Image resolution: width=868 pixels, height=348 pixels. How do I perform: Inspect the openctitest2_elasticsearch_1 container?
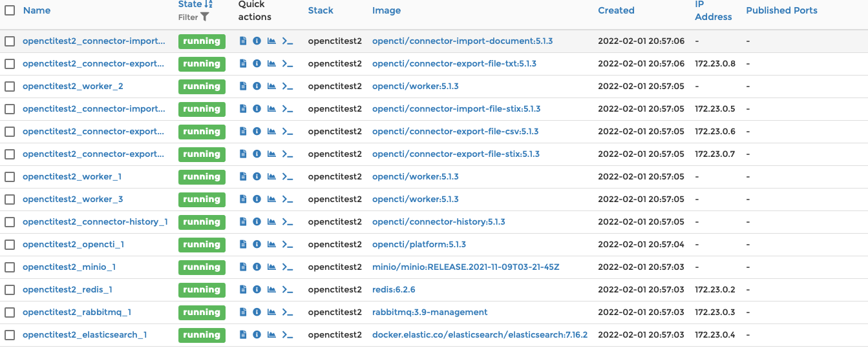(x=257, y=334)
